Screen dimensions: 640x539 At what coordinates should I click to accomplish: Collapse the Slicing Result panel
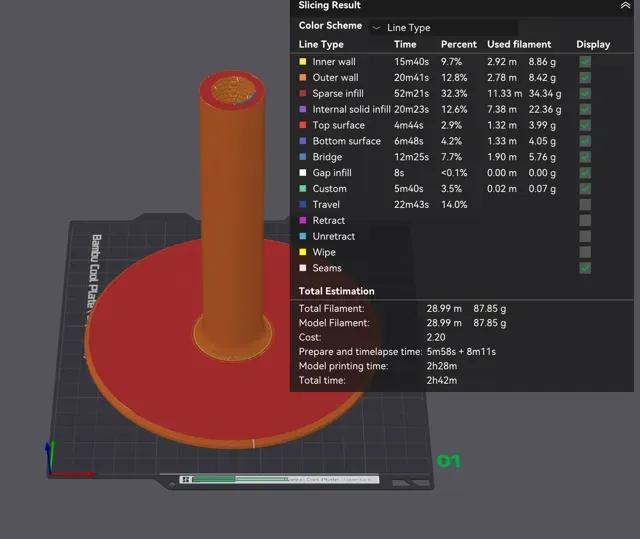tap(625, 5)
